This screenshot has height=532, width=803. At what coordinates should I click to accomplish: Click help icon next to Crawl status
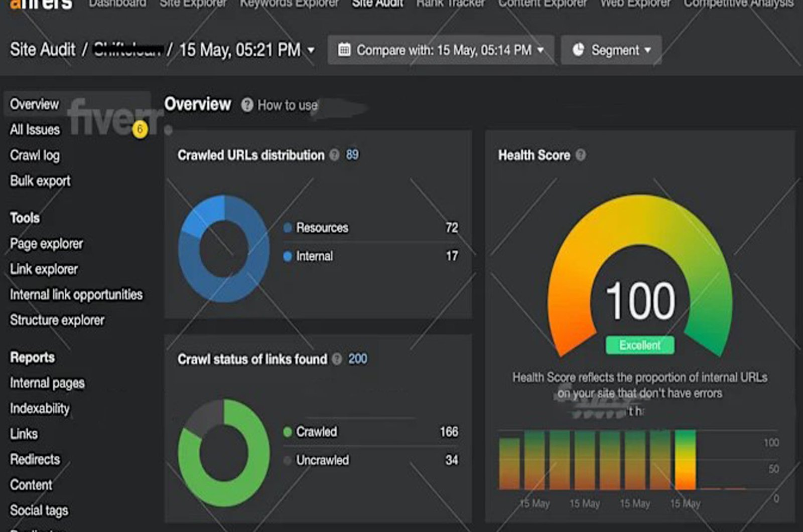[337, 359]
